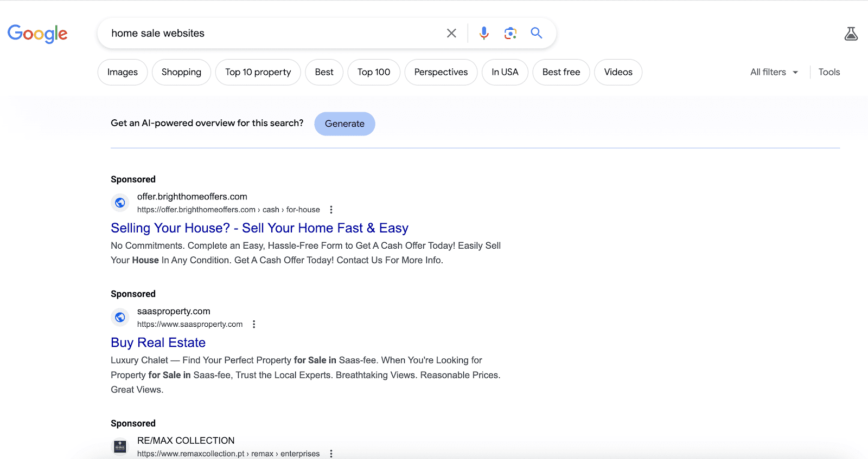868x459 pixels.
Task: Click the remaxcollection.pt enterprises URL
Action: click(x=228, y=454)
